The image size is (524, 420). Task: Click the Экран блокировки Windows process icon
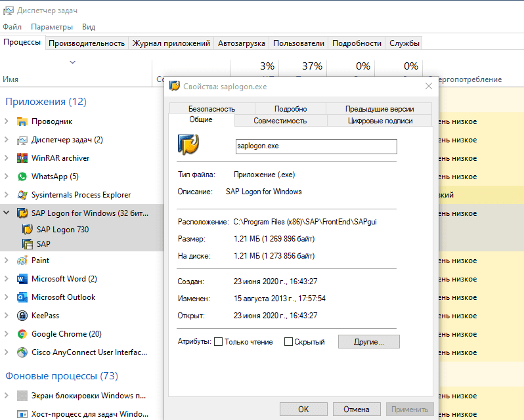coord(22,396)
